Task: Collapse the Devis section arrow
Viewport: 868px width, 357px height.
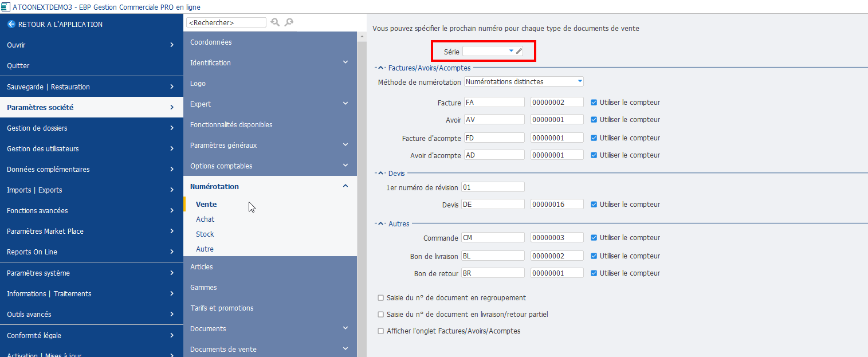Action: click(x=381, y=173)
